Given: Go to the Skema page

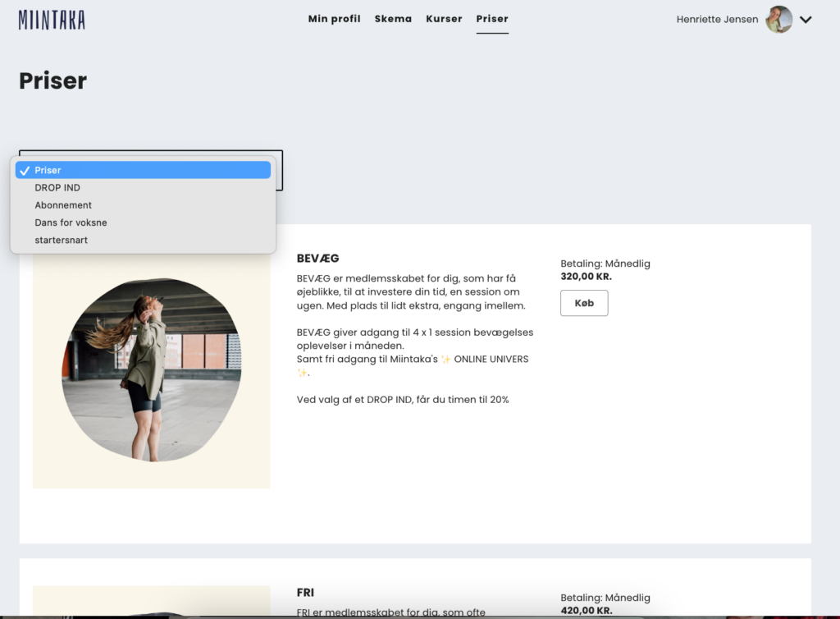Looking at the screenshot, I should (x=393, y=19).
